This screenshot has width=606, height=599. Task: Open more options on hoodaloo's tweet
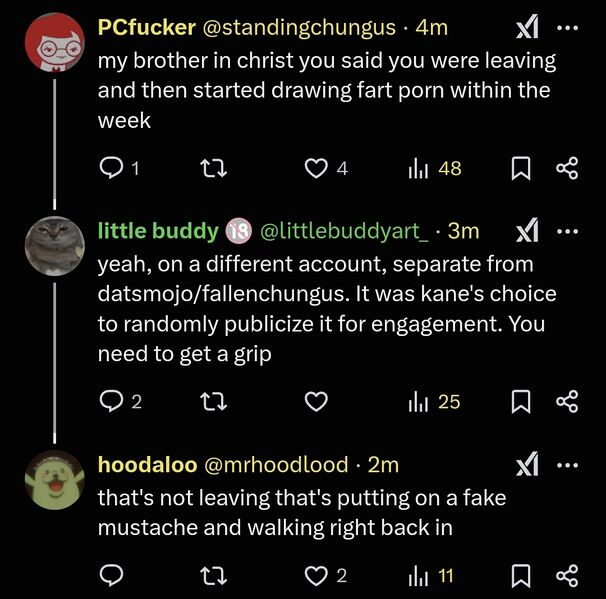click(567, 465)
